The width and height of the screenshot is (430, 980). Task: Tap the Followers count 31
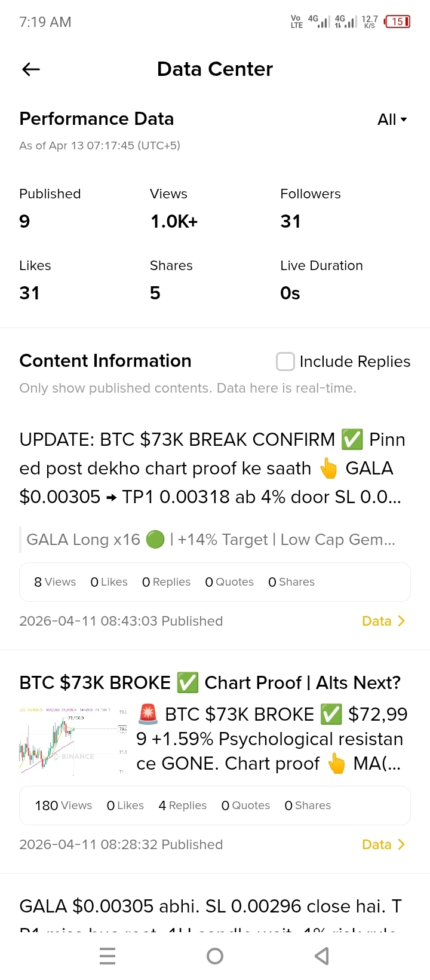(291, 222)
